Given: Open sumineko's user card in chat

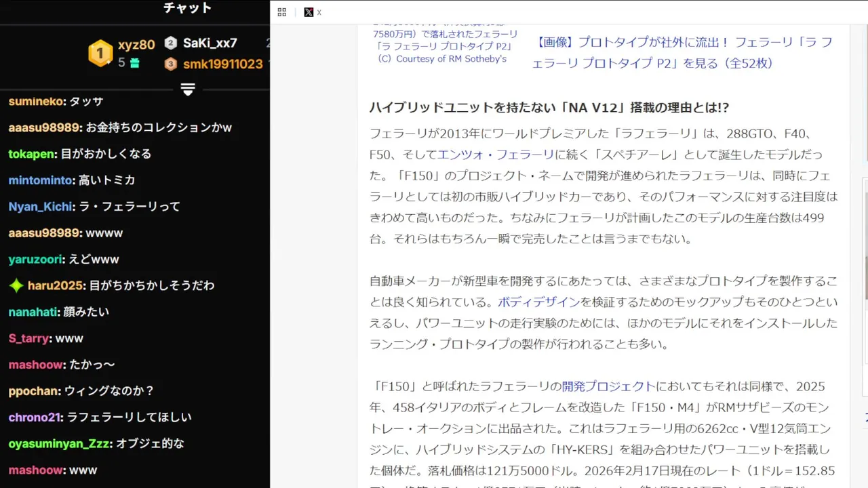Looking at the screenshot, I should coord(35,102).
